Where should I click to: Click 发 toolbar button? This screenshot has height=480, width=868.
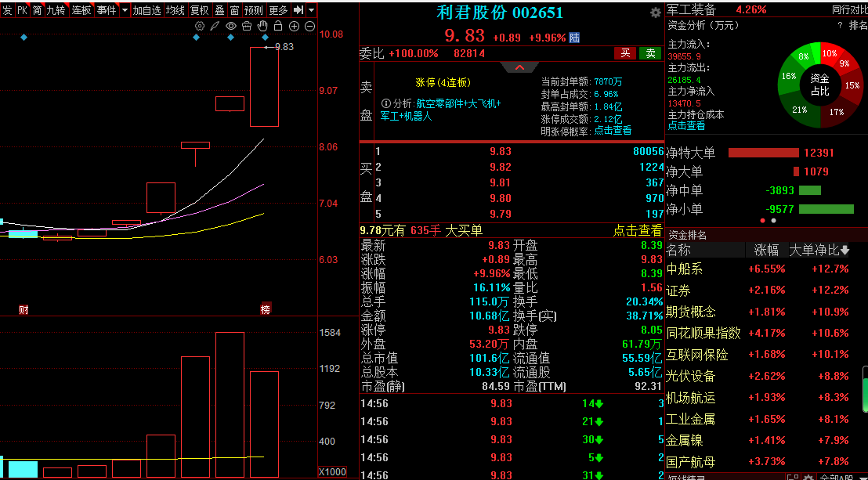(7, 10)
